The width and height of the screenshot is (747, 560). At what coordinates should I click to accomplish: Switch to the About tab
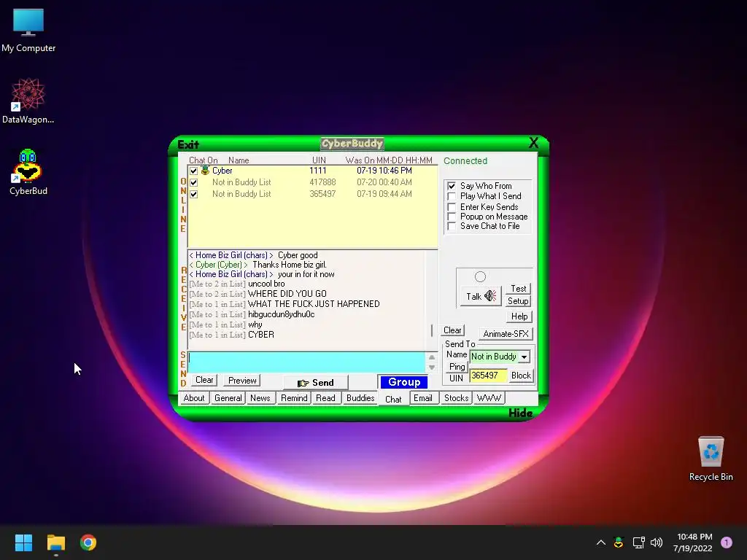194,398
